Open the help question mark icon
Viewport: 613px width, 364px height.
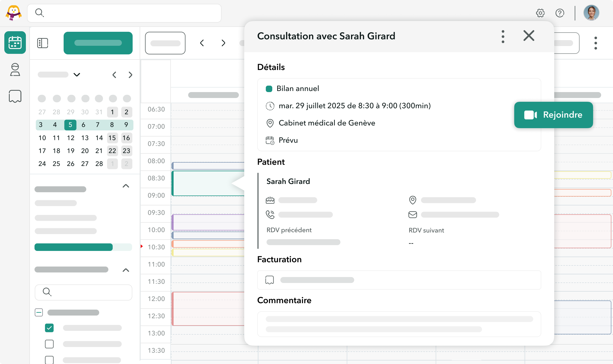[560, 13]
